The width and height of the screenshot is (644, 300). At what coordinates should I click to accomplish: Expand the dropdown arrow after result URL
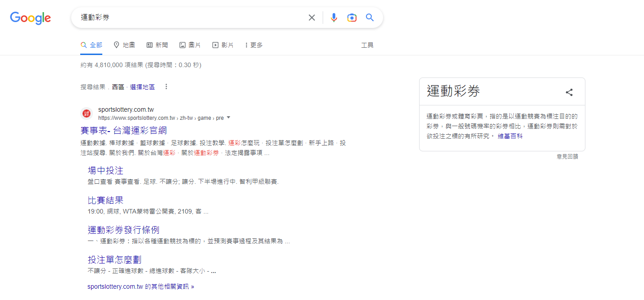pos(228,118)
